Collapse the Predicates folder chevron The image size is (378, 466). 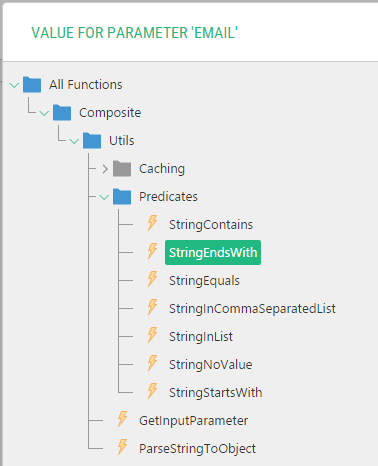coord(104,197)
